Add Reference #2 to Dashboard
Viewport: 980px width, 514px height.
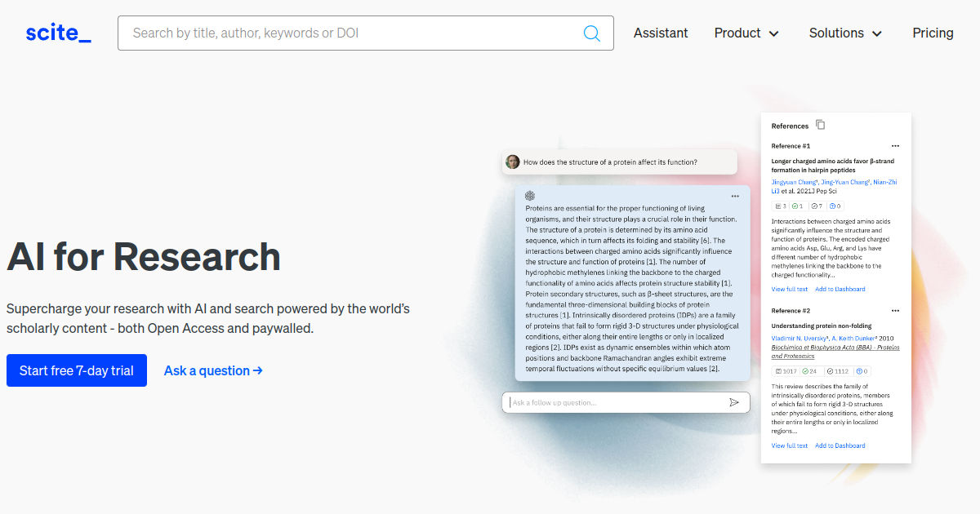point(840,445)
